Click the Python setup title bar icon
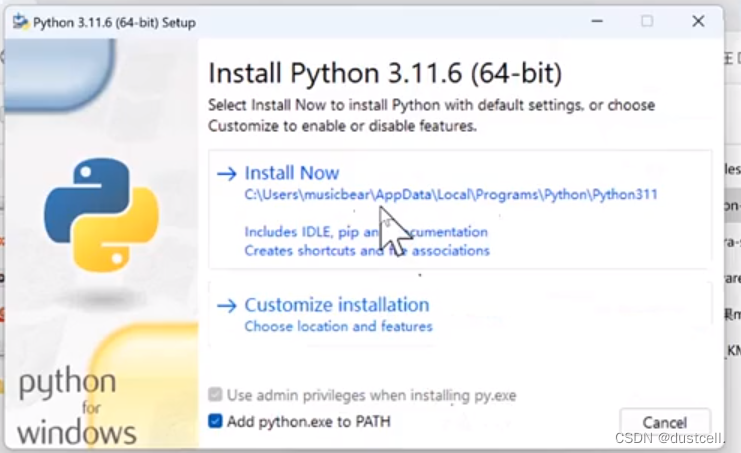The image size is (741, 453). point(20,22)
